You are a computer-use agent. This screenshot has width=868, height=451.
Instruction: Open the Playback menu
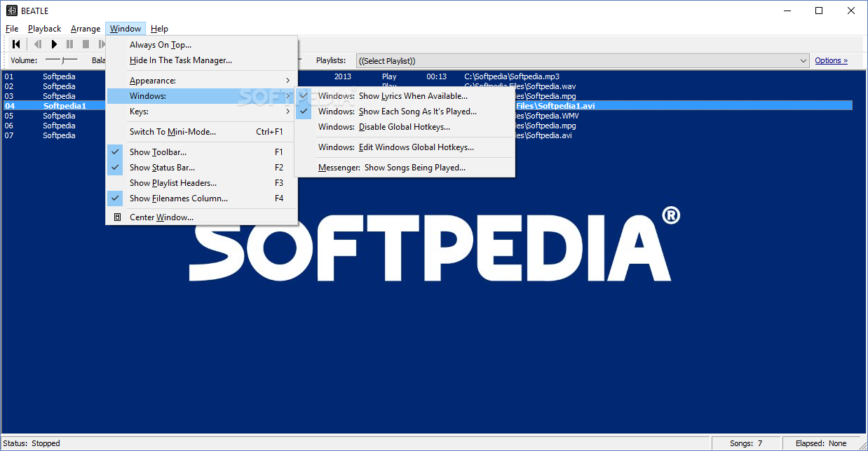pyautogui.click(x=45, y=29)
